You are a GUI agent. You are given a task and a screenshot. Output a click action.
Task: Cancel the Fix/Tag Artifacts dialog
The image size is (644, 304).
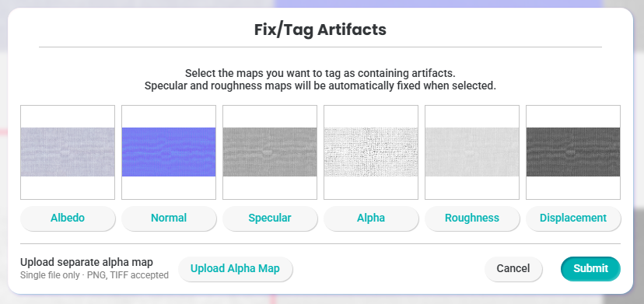(x=513, y=269)
